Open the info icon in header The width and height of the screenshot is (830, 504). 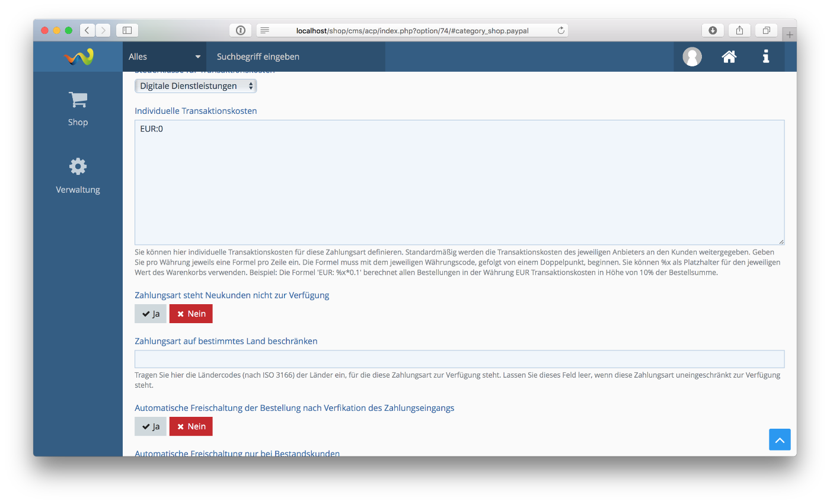click(x=766, y=57)
